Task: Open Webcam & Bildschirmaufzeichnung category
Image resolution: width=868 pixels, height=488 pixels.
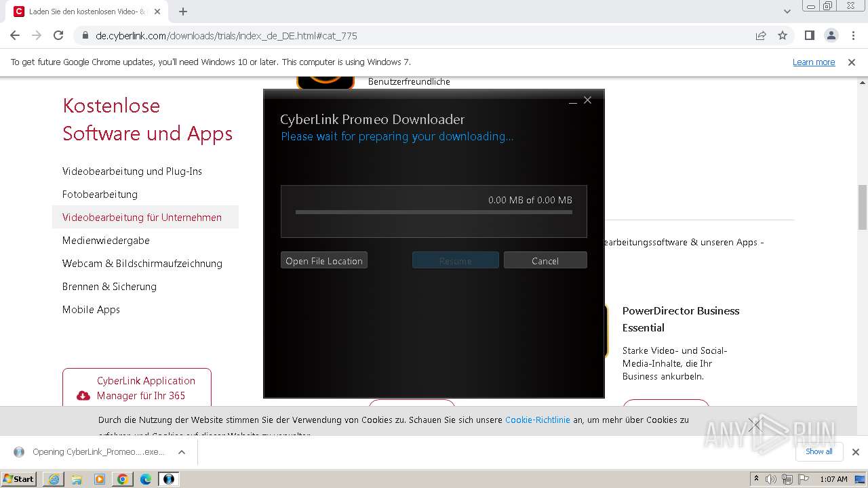Action: (x=142, y=264)
